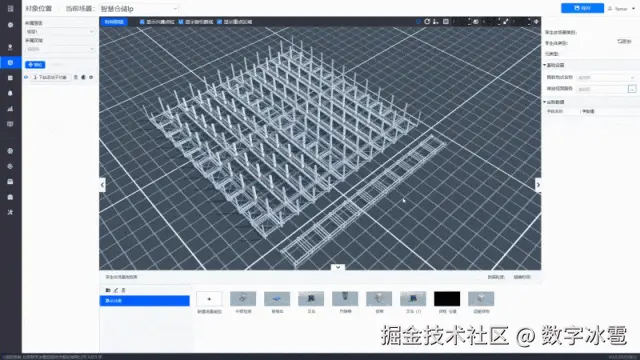Open the first dropdown in the left panel

click(x=60, y=31)
